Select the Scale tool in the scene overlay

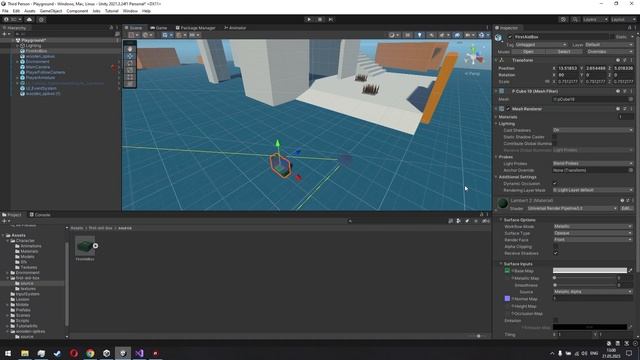pos(130,70)
